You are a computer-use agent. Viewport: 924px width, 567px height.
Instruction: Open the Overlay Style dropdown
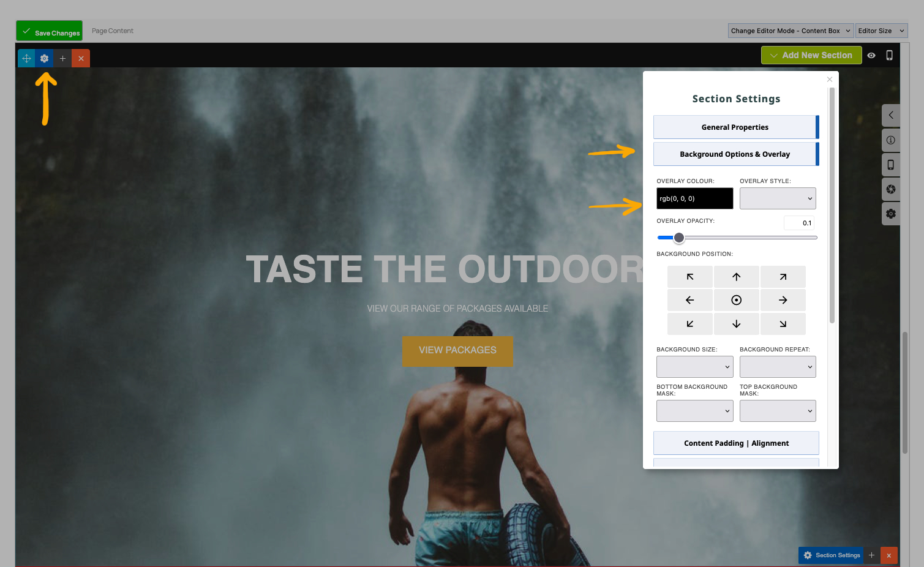[x=778, y=198]
